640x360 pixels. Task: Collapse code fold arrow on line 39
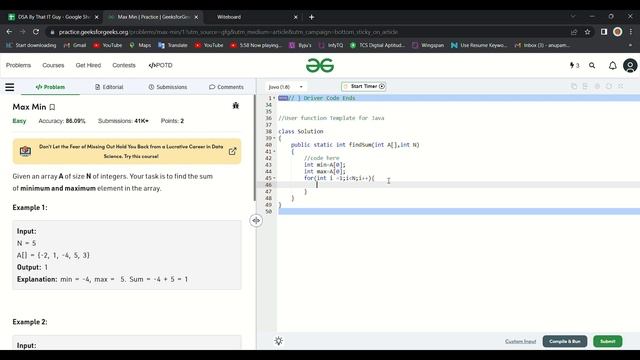274,138
